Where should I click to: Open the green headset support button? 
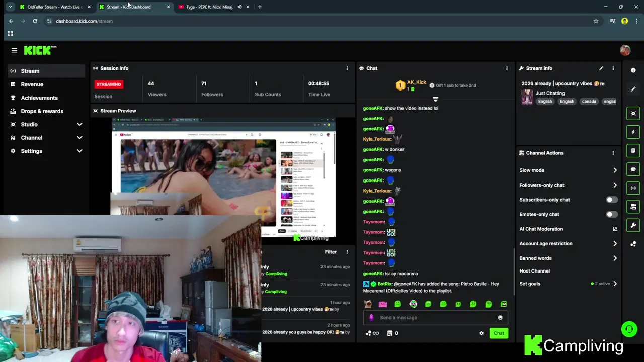[x=629, y=329]
